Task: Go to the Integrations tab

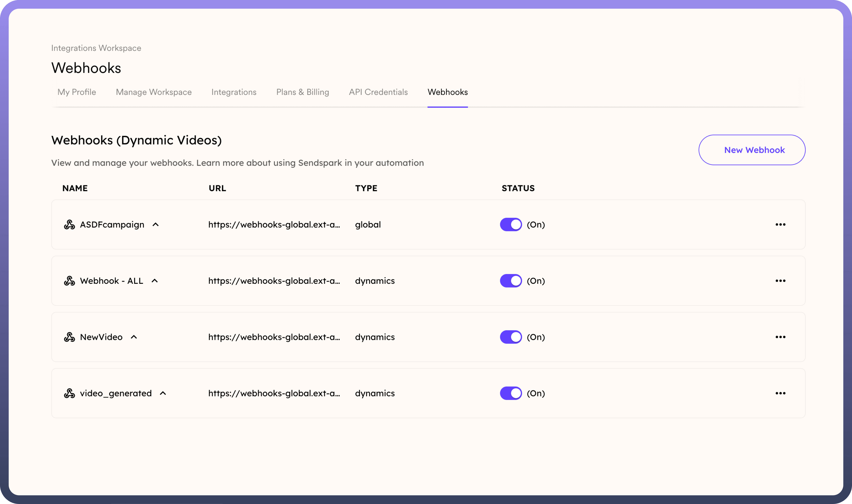Action: tap(234, 92)
